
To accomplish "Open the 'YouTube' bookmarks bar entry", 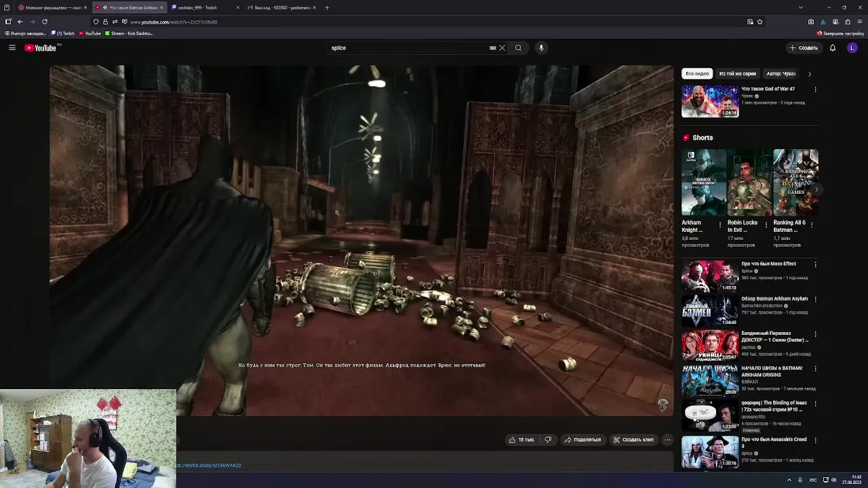I will coord(90,33).
